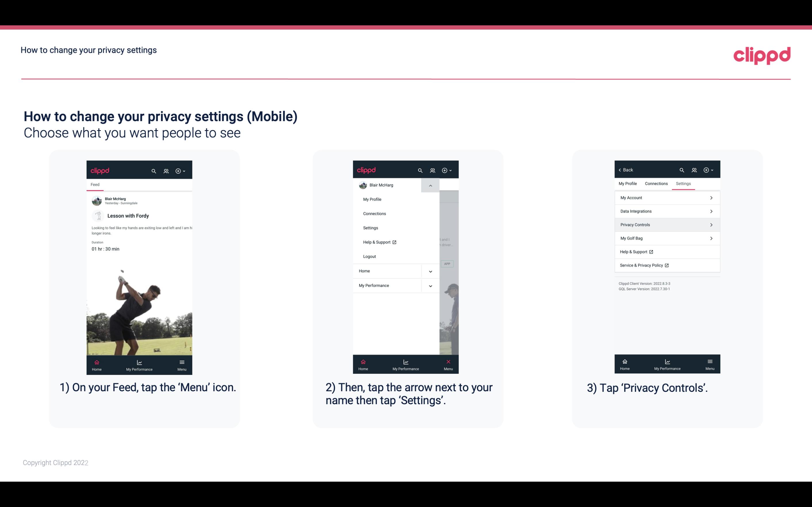
Task: Tap the clippd logo in the header
Action: click(x=762, y=54)
